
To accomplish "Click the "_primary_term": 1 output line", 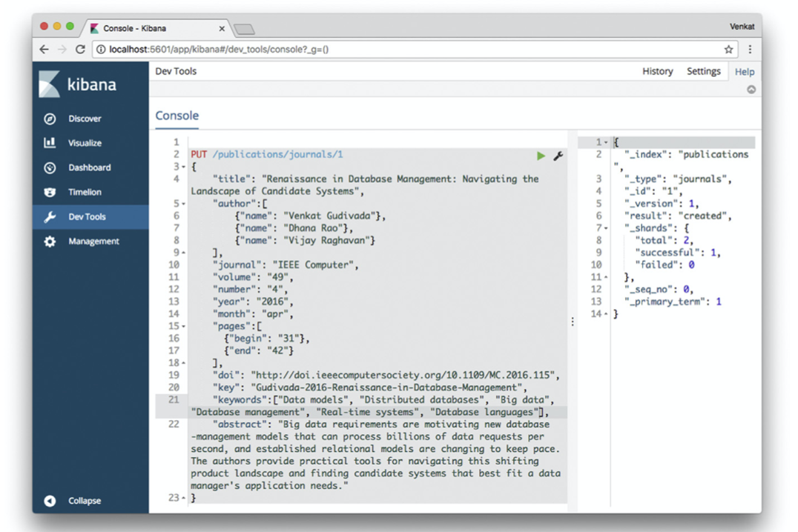I will pos(673,302).
